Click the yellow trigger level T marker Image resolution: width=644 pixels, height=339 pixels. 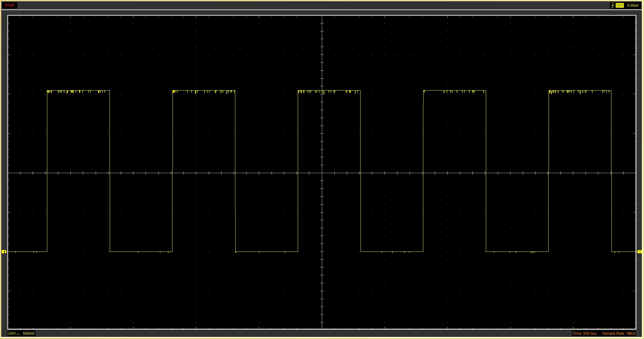(x=639, y=252)
